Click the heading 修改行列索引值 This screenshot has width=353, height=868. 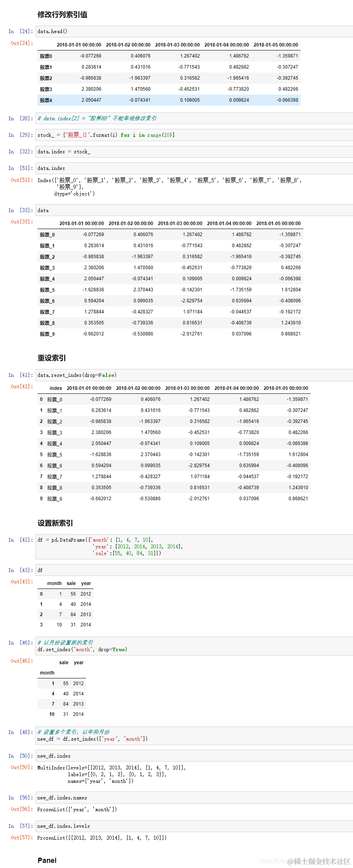pyautogui.click(x=62, y=15)
